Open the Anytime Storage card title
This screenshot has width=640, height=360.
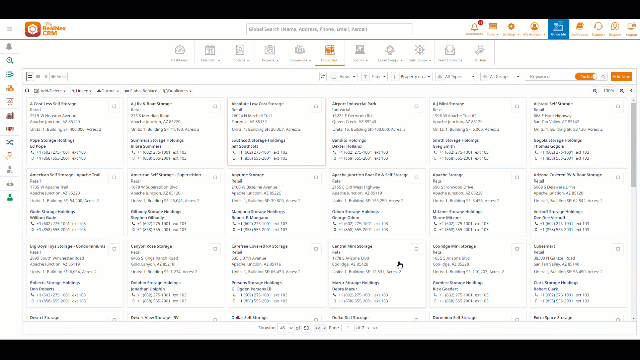(x=248, y=175)
